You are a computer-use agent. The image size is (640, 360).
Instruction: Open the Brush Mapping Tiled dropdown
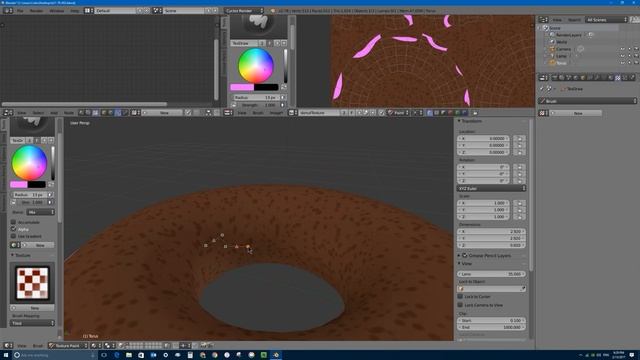pos(32,323)
